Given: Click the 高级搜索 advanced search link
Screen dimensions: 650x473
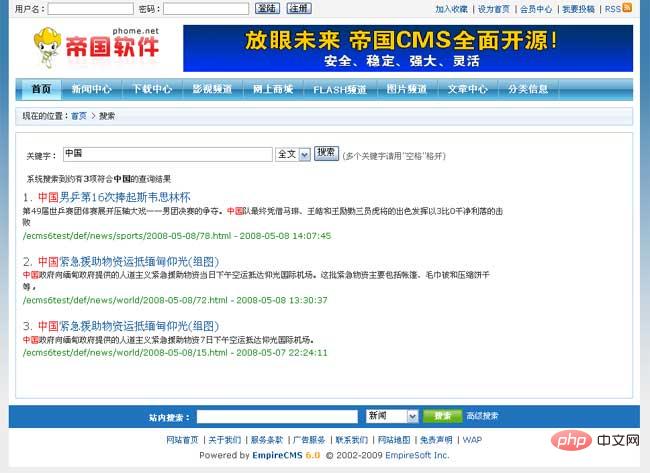Looking at the screenshot, I should point(482,416).
